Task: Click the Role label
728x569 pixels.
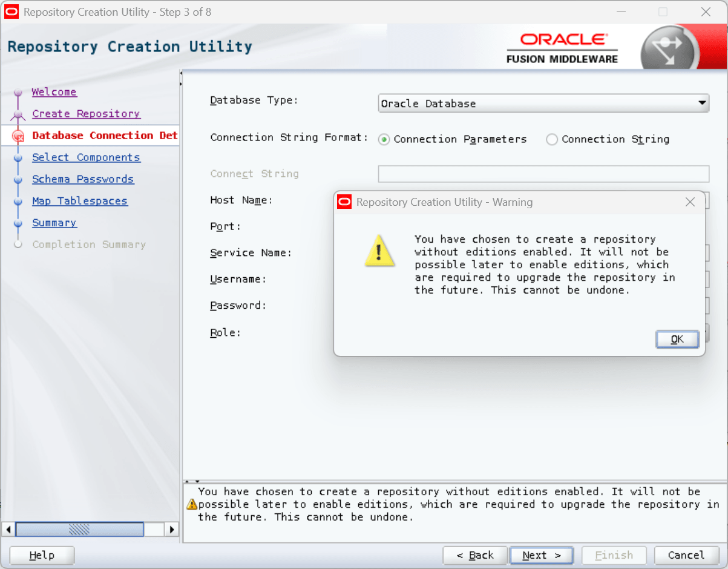Action: (225, 332)
